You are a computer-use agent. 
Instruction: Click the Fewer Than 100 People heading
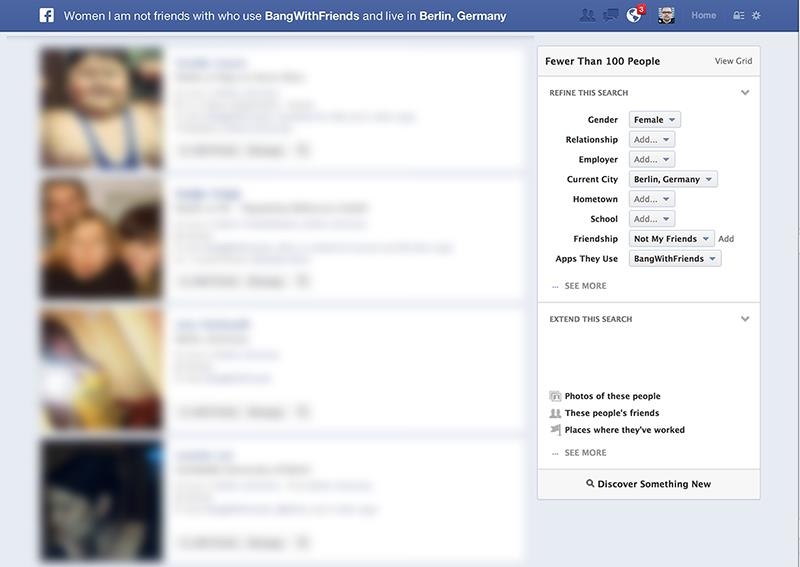(602, 61)
